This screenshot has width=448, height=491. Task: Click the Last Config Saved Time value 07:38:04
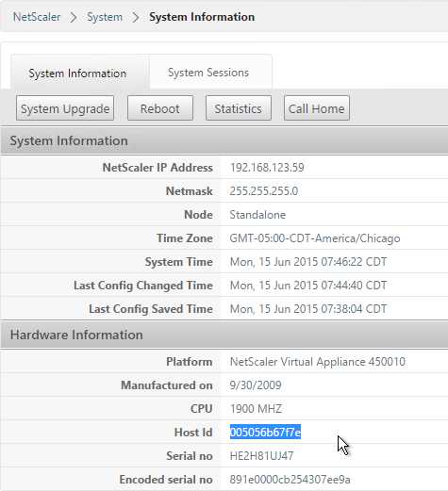tap(308, 309)
